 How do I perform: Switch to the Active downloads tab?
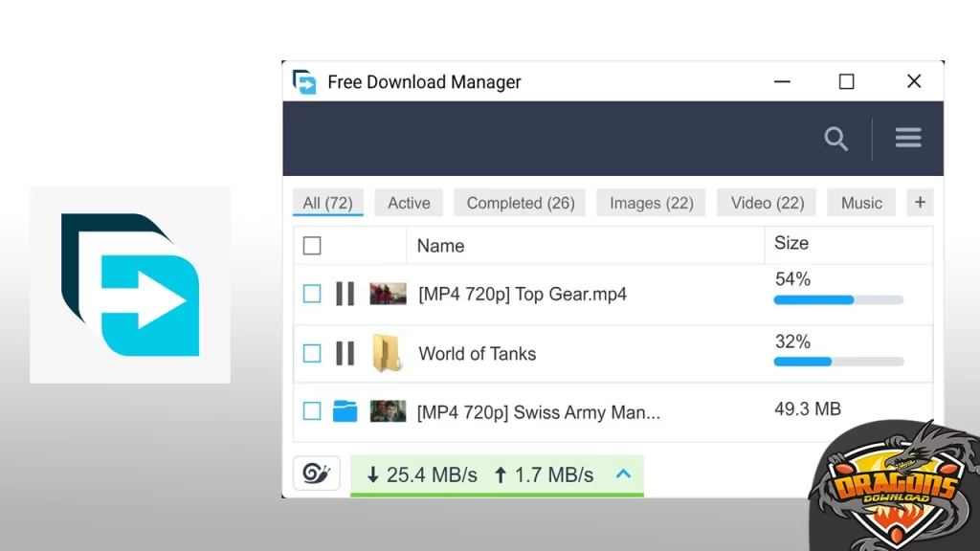(x=408, y=202)
